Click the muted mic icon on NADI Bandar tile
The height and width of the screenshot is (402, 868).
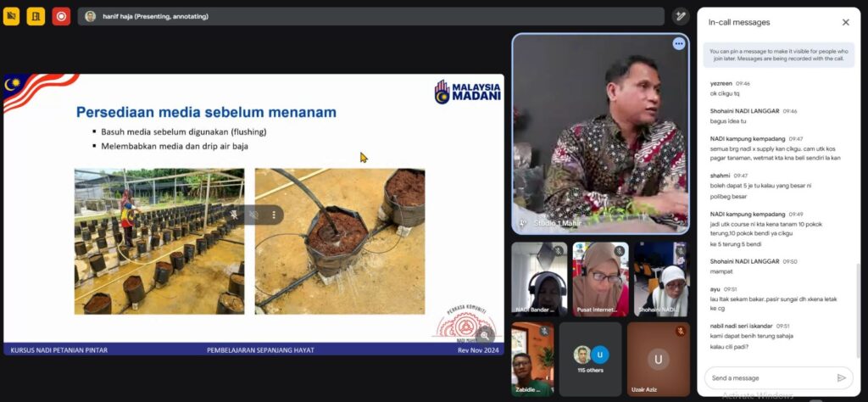(x=558, y=252)
